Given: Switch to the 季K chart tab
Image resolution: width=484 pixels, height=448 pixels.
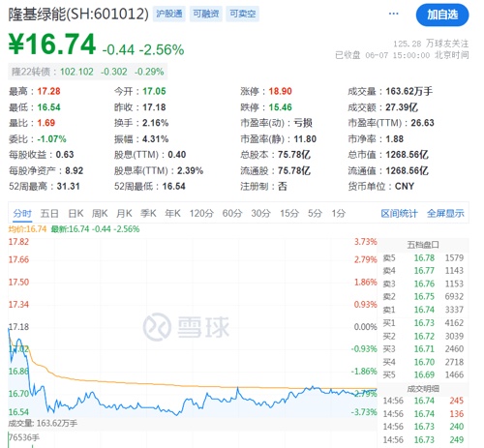Looking at the screenshot, I should coord(148,214).
